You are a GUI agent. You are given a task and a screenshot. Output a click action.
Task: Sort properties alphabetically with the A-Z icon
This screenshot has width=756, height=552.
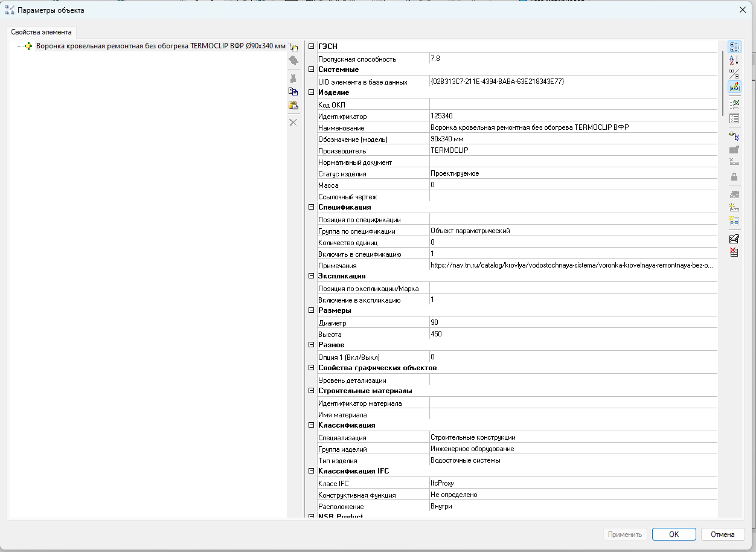tap(734, 60)
